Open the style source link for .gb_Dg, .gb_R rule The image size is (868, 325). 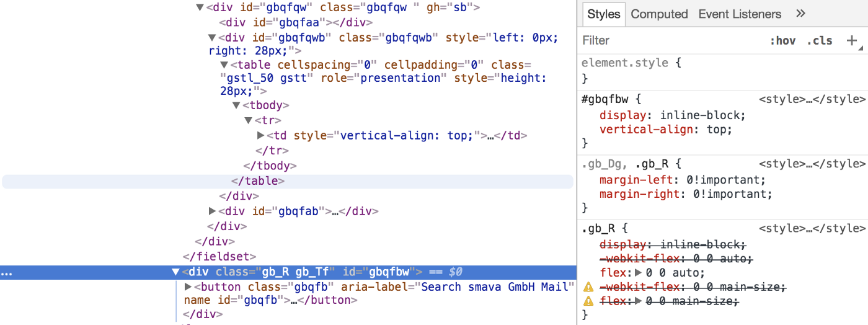[812, 164]
